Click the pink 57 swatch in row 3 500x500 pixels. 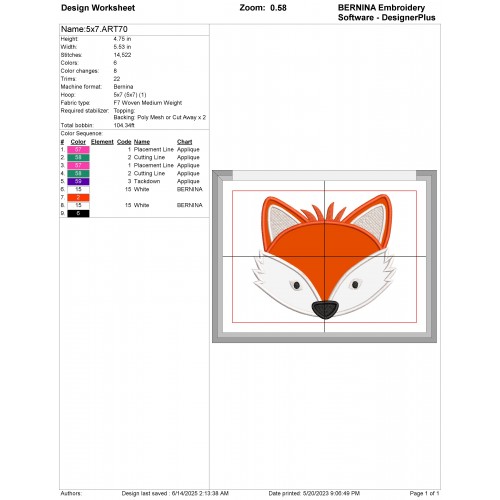click(78, 166)
